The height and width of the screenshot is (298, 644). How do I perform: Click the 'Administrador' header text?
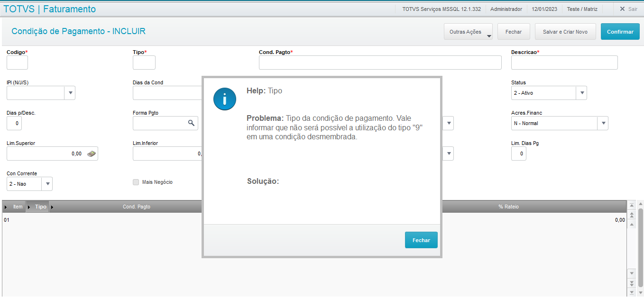pyautogui.click(x=506, y=9)
